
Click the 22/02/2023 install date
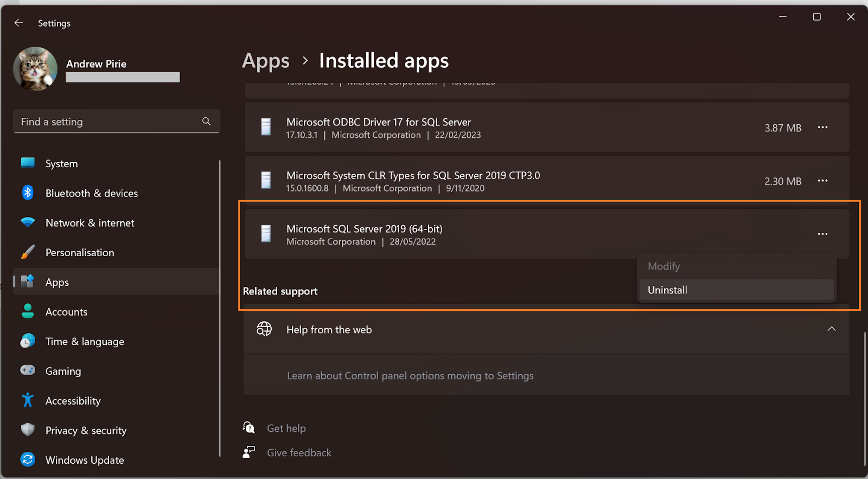458,135
